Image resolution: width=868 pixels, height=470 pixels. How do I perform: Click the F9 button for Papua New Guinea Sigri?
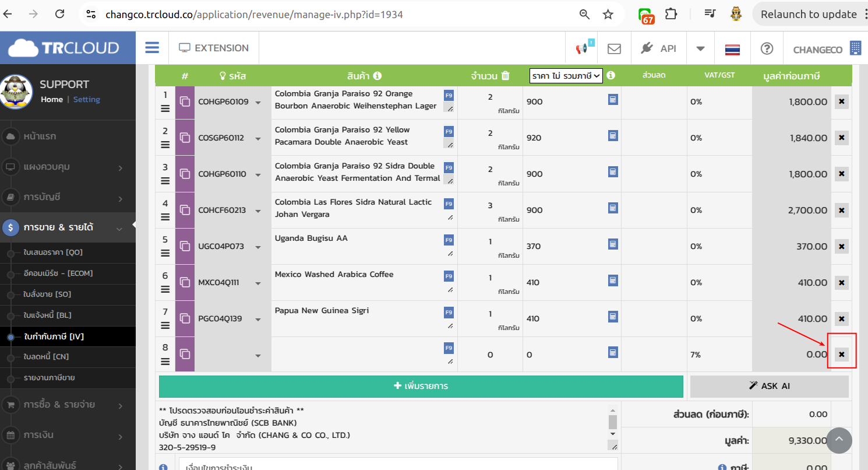click(449, 312)
